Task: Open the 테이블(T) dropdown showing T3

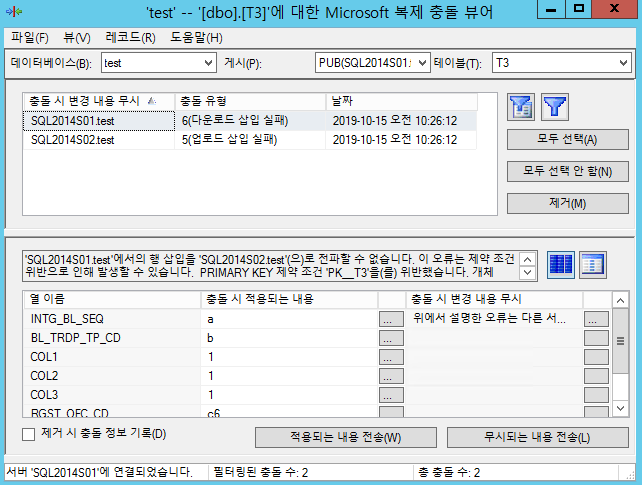Action: [561, 63]
